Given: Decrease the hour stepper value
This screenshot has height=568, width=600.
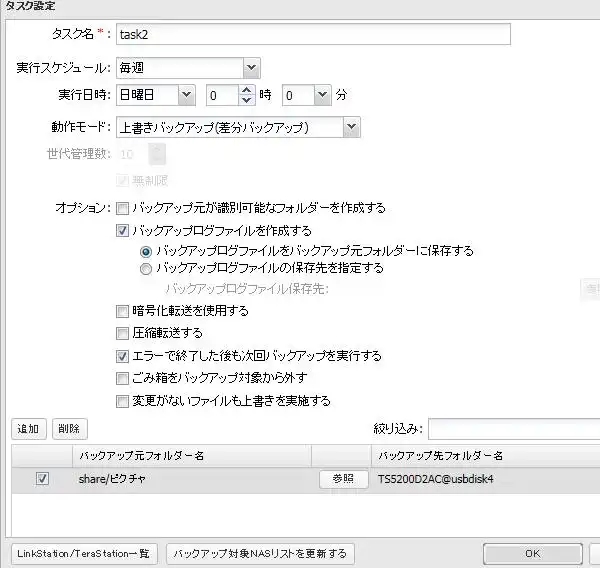Looking at the screenshot, I should point(247,101).
